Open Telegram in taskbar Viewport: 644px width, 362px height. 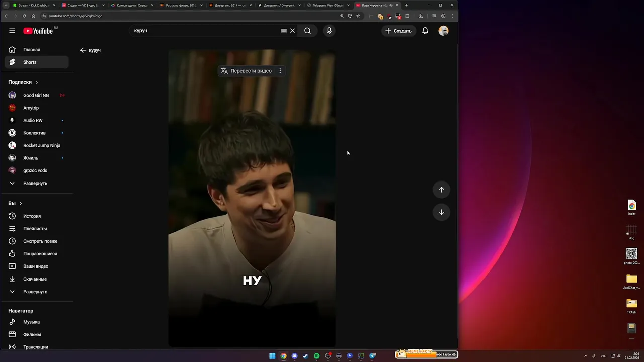373,356
